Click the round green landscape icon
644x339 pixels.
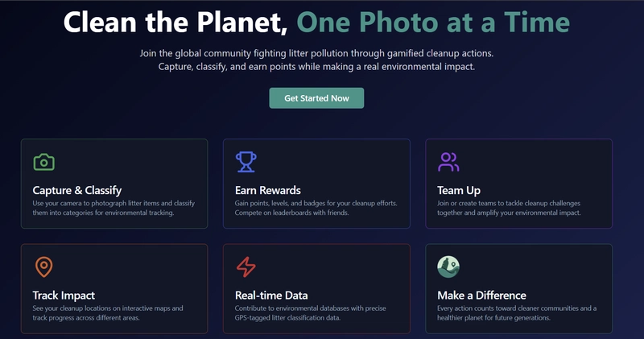(448, 267)
